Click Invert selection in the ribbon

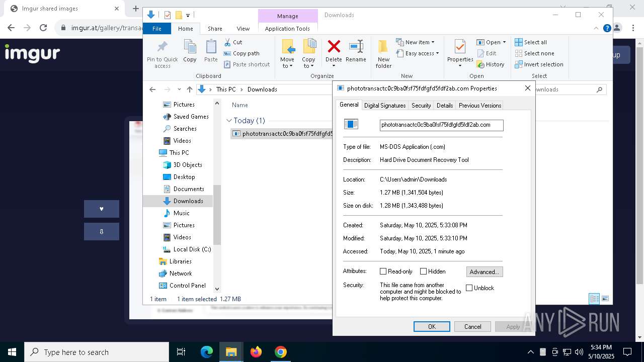pyautogui.click(x=539, y=64)
